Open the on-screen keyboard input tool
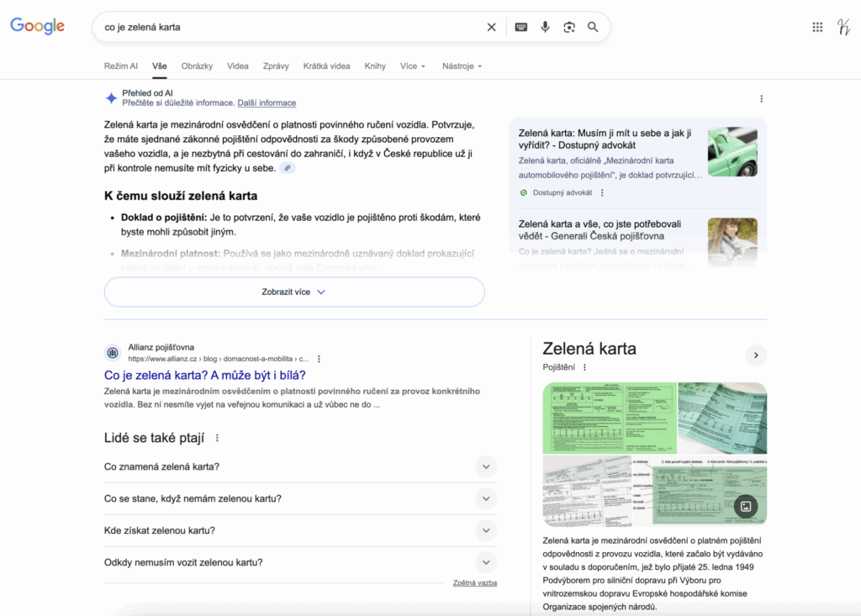The height and width of the screenshot is (616, 861). click(x=521, y=27)
